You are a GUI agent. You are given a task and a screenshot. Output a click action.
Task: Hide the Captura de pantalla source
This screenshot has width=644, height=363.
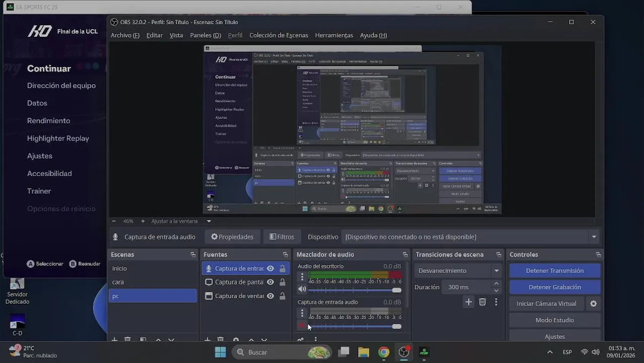point(271,282)
